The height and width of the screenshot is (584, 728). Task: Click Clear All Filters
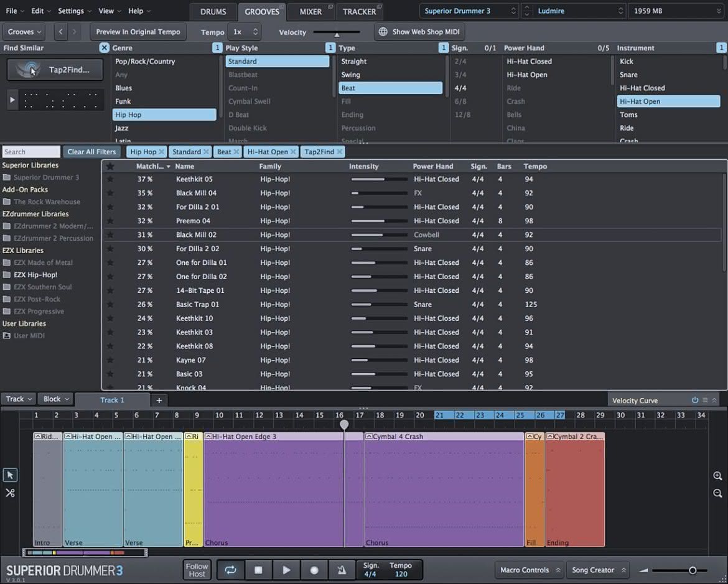[x=91, y=152]
